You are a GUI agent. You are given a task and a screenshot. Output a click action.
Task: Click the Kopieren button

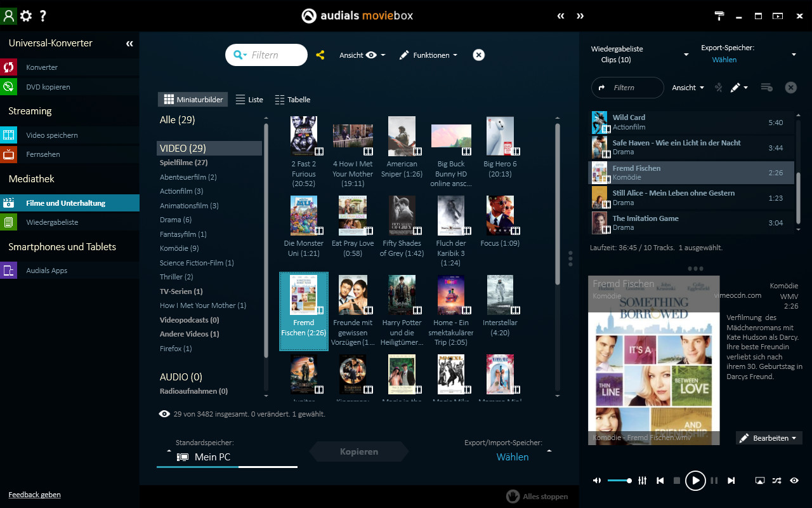tap(359, 451)
